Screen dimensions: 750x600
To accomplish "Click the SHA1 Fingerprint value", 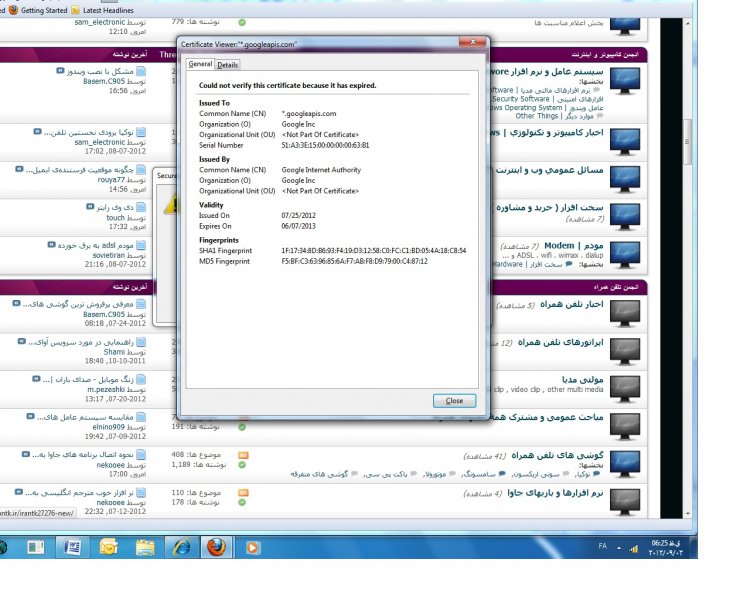I will coord(374,251).
